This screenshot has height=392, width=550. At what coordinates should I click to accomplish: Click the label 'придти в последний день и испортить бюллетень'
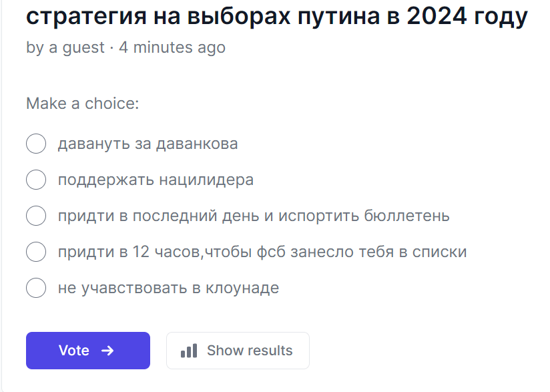click(254, 216)
